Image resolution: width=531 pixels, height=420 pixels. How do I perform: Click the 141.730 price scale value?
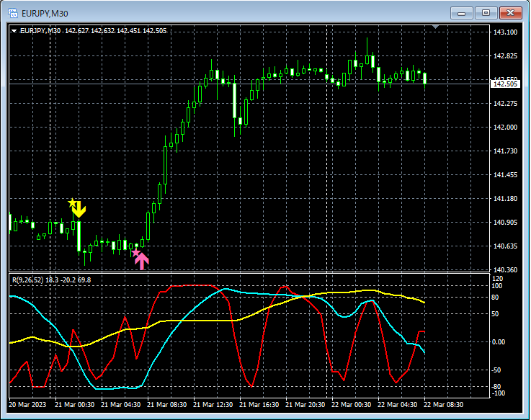pyautogui.click(x=505, y=151)
